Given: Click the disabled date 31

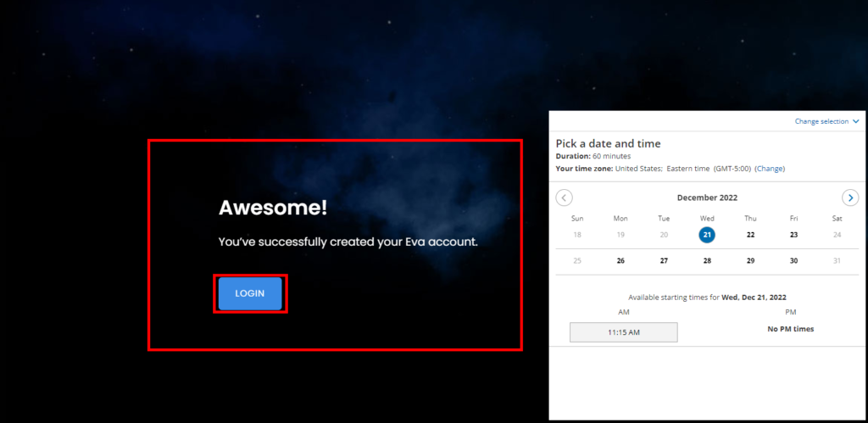Looking at the screenshot, I should click(x=837, y=261).
